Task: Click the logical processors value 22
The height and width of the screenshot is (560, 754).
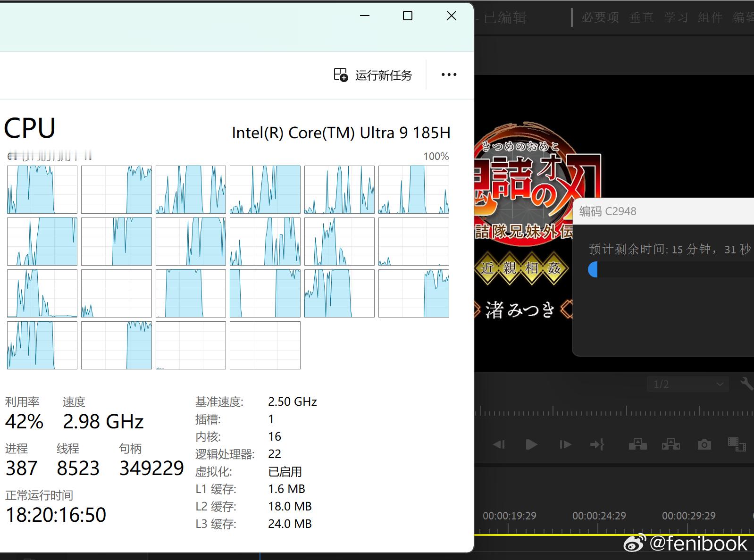Action: (275, 454)
